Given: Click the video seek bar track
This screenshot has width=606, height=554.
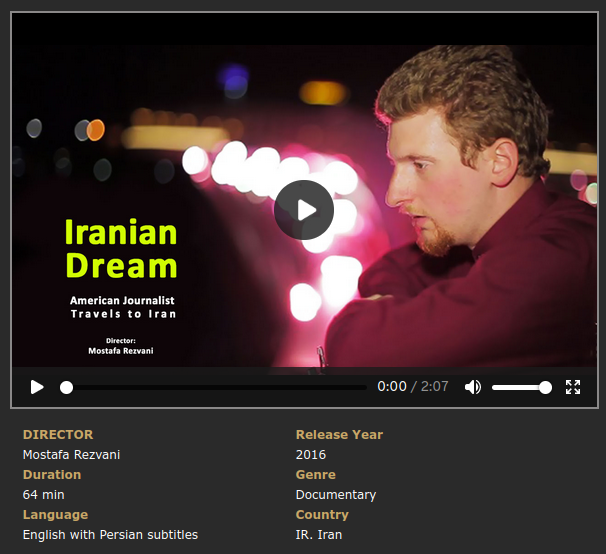Looking at the screenshot, I should tap(215, 387).
